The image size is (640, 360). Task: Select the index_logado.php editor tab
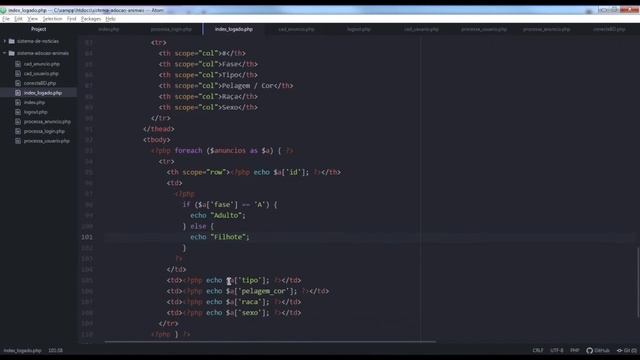click(233, 29)
